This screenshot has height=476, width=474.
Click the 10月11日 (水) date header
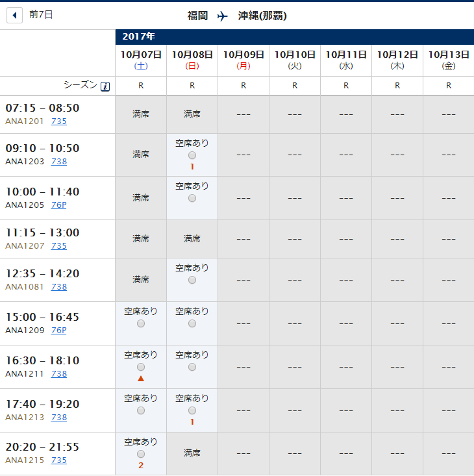point(346,60)
